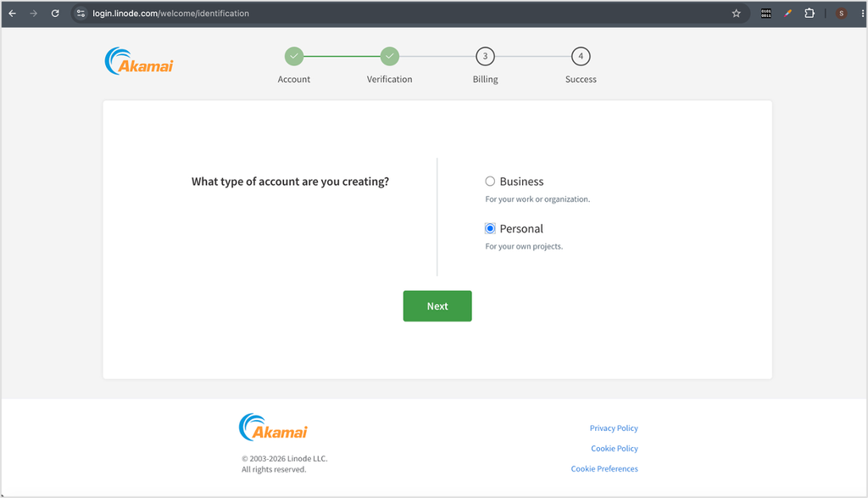This screenshot has height=498, width=868.
Task: Click the Verification step checkmark circle
Action: click(x=390, y=56)
